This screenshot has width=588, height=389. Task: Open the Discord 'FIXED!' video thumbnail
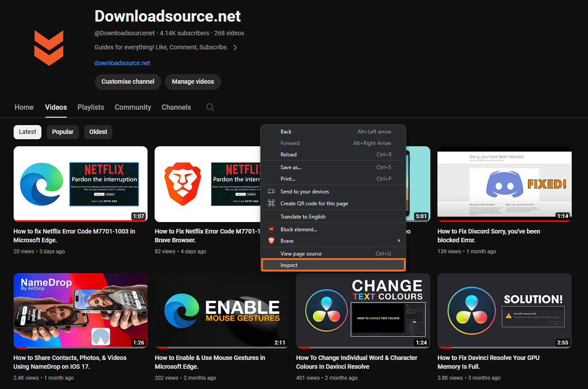504,184
